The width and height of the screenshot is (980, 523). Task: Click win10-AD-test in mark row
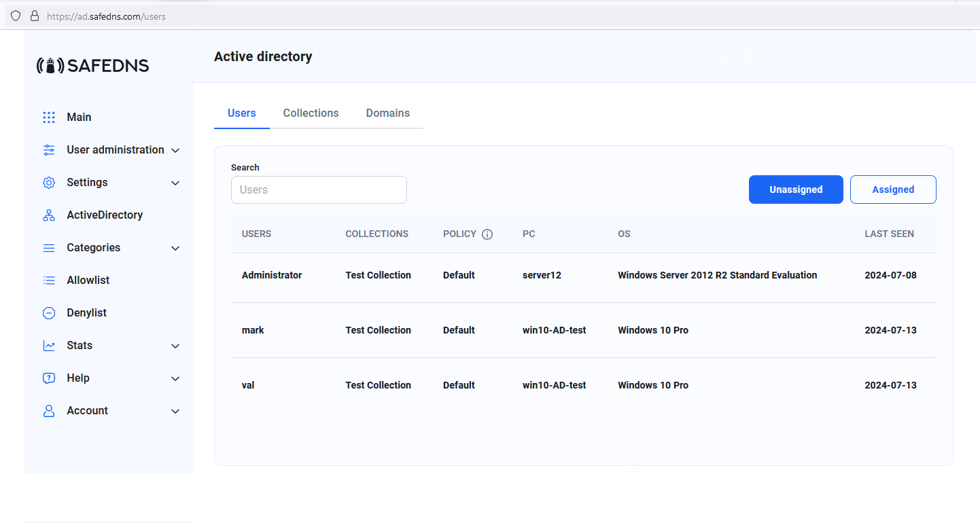554,330
